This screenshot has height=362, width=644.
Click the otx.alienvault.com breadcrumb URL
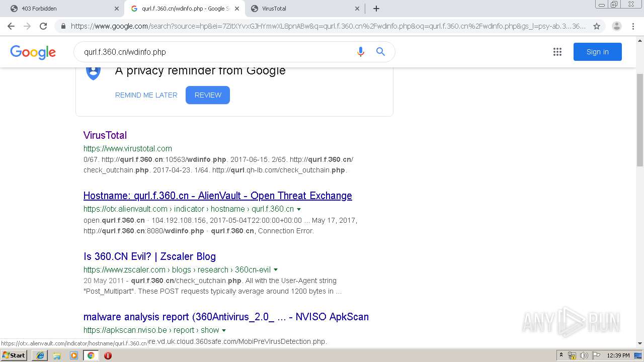coord(189,209)
